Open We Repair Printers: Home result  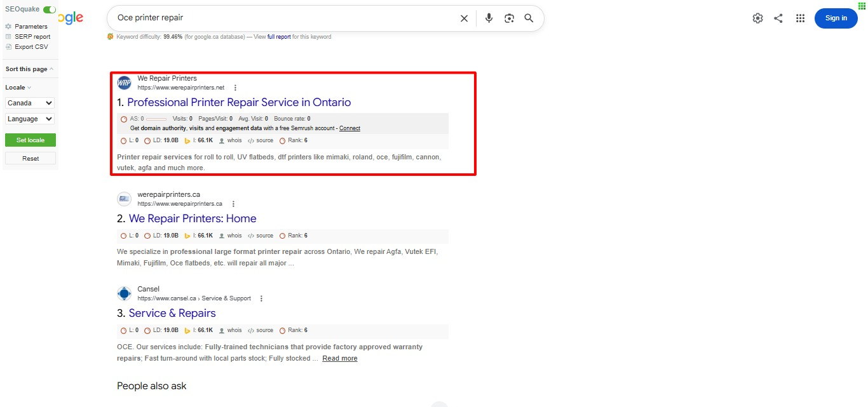tap(193, 218)
